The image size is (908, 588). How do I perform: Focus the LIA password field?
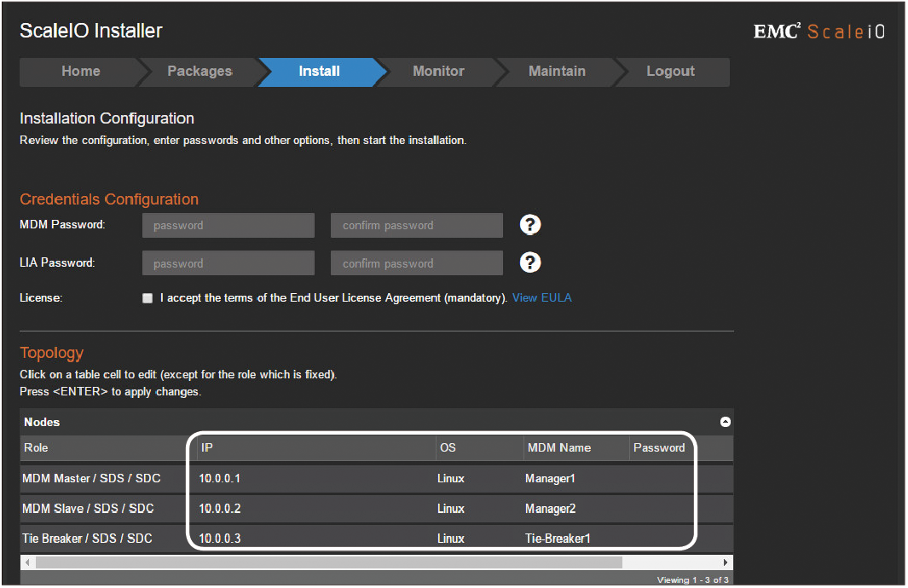click(228, 263)
